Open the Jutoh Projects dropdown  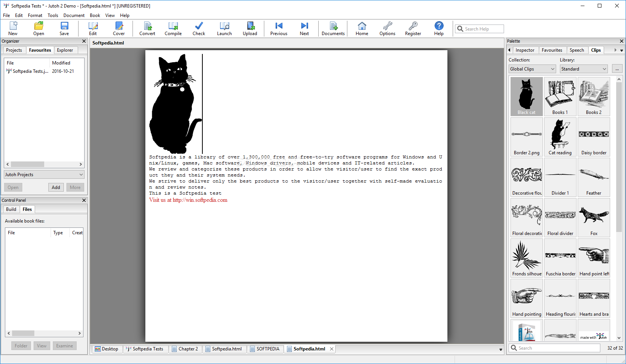(x=44, y=175)
